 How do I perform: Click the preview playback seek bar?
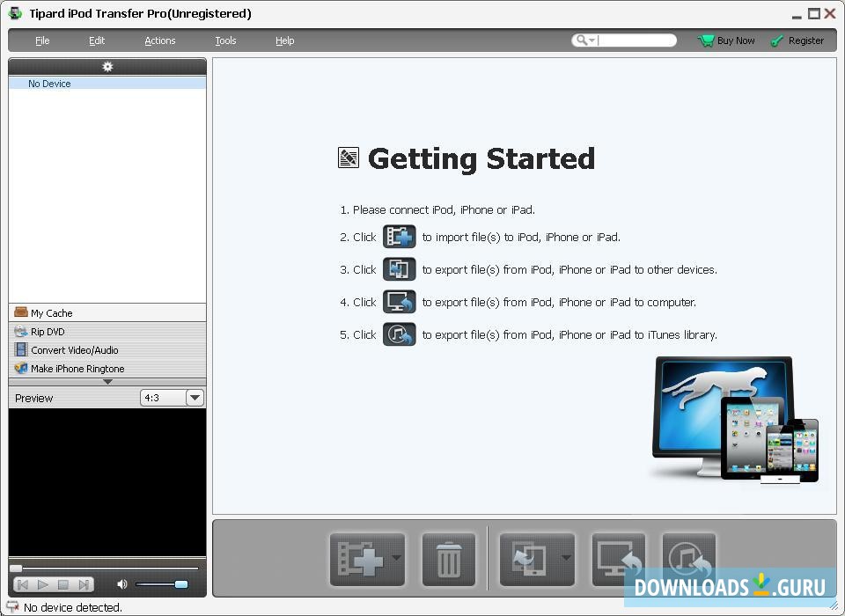[x=105, y=568]
